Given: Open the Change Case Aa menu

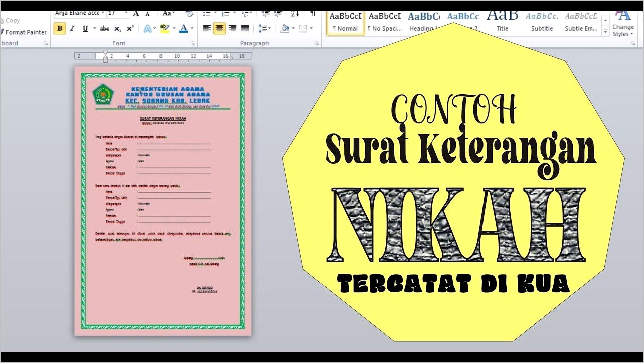Looking at the screenshot, I should coord(169,13).
